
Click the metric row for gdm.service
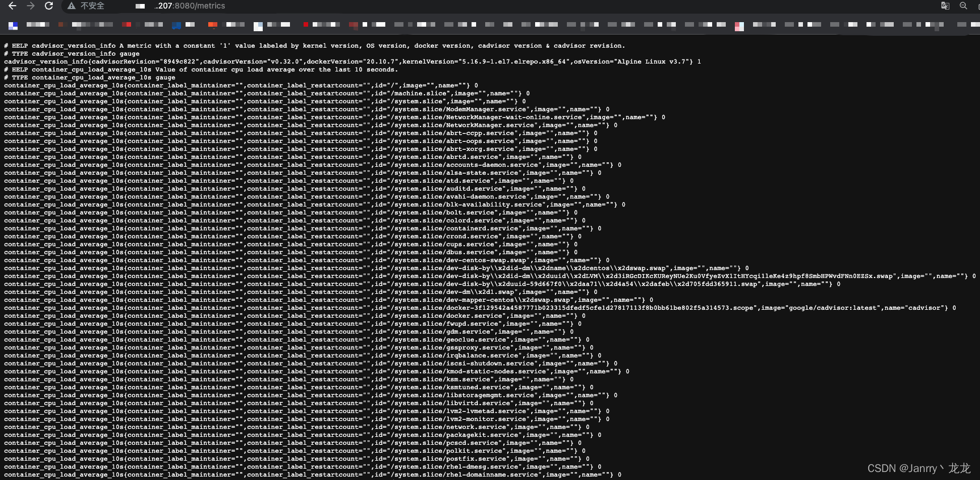289,332
